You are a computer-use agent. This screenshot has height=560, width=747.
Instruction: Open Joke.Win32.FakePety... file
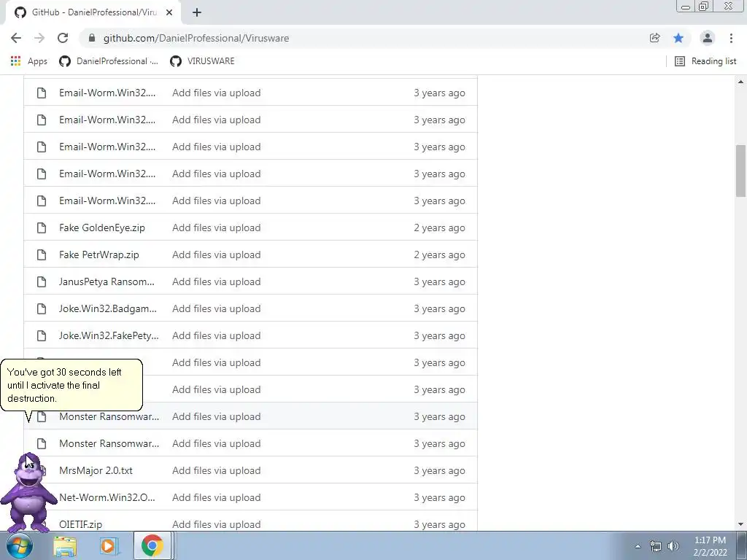click(x=109, y=335)
